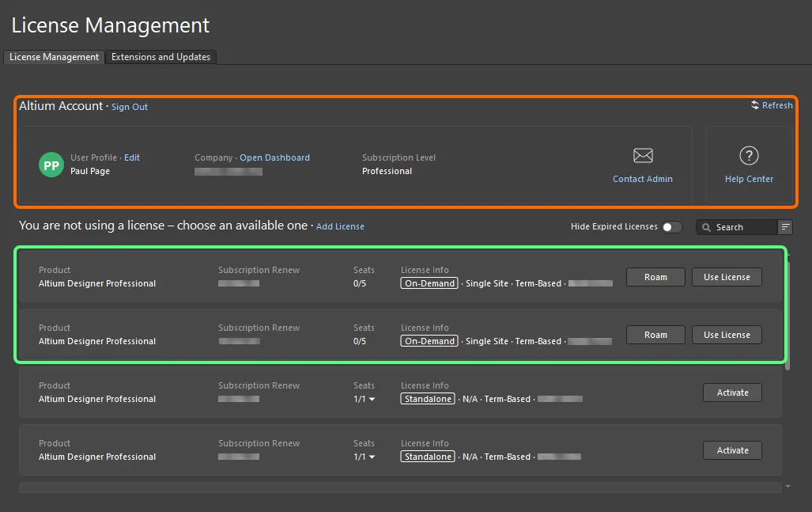Viewport: 812px width, 512px height.
Task: Expand seats dropdown of first Standalone license
Action: [x=372, y=399]
